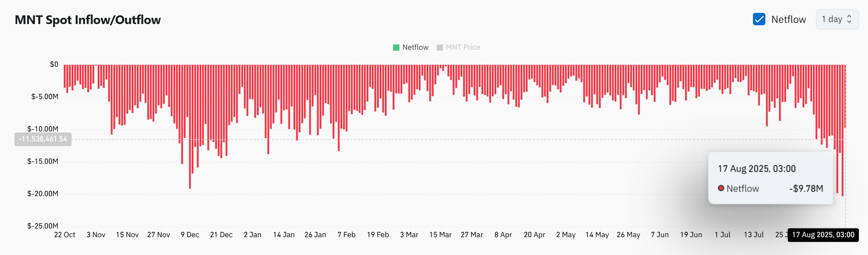The width and height of the screenshot is (868, 255).
Task: Select the MNT Spot Inflow/Outflow title
Action: 88,20
